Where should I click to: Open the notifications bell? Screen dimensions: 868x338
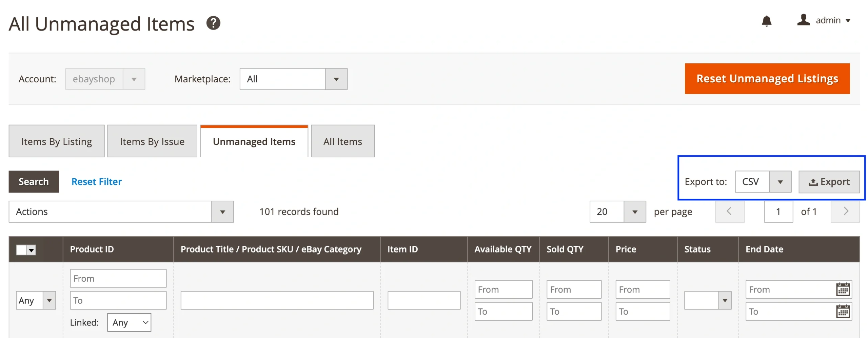click(x=767, y=21)
